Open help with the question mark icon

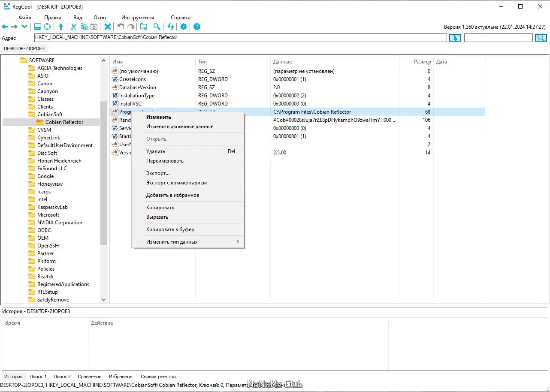(x=197, y=27)
